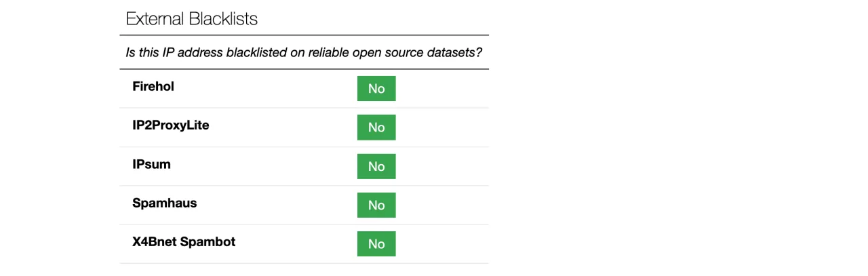Click the No badge for X4Bnet Spambot
Viewport: 868px width, 276px height.
pyautogui.click(x=376, y=244)
